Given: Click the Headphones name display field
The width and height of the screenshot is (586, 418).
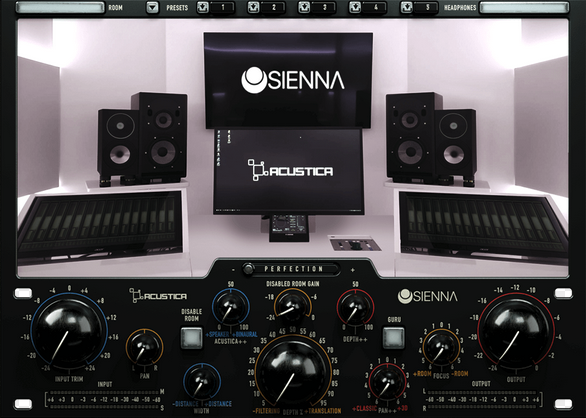Looking at the screenshot, I should click(524, 7).
